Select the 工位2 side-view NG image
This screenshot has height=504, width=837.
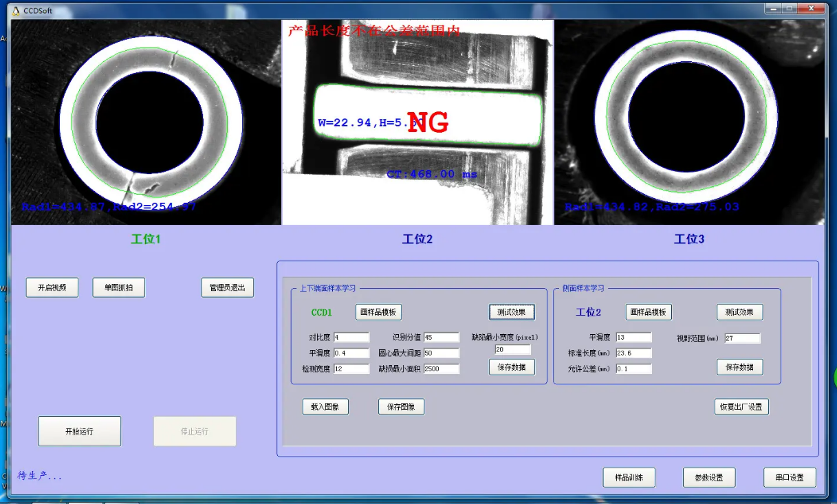417,122
